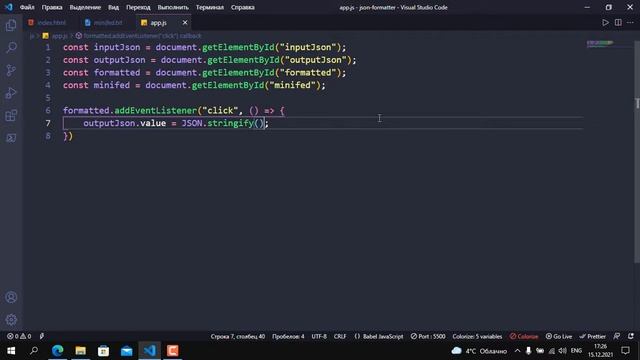
Task: Close the app.js tab
Action: tap(185, 22)
